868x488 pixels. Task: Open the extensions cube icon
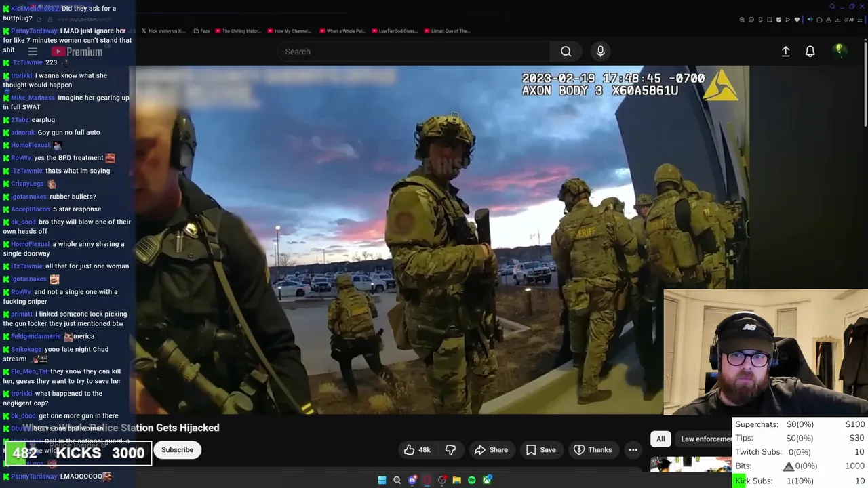tap(819, 20)
